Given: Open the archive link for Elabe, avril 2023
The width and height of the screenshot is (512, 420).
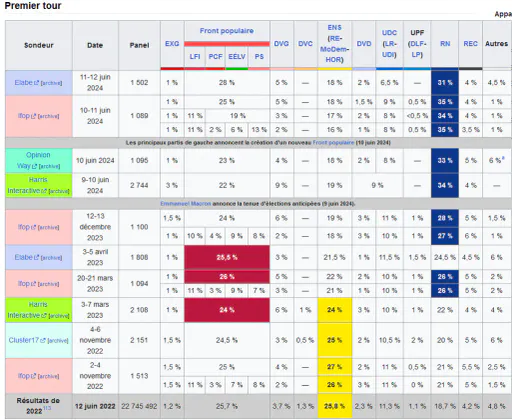Looking at the screenshot, I should pos(51,258).
